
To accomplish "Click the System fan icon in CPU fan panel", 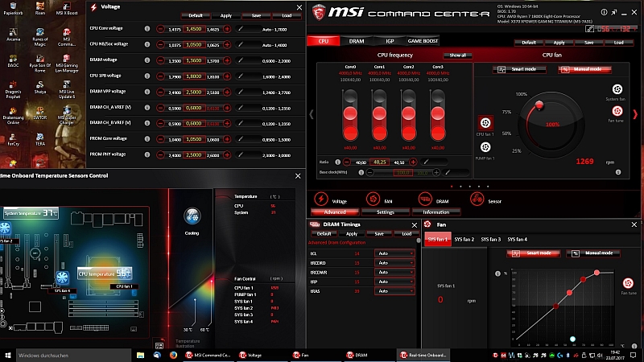I will click(x=617, y=89).
